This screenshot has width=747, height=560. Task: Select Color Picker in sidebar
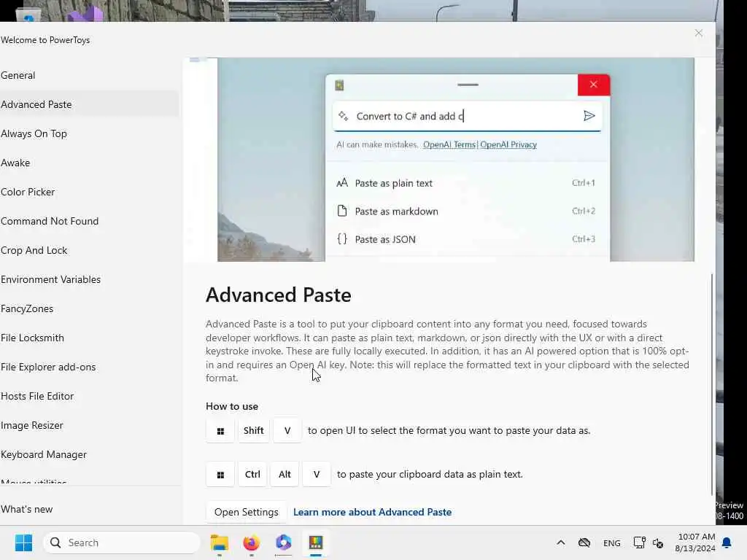(89, 192)
